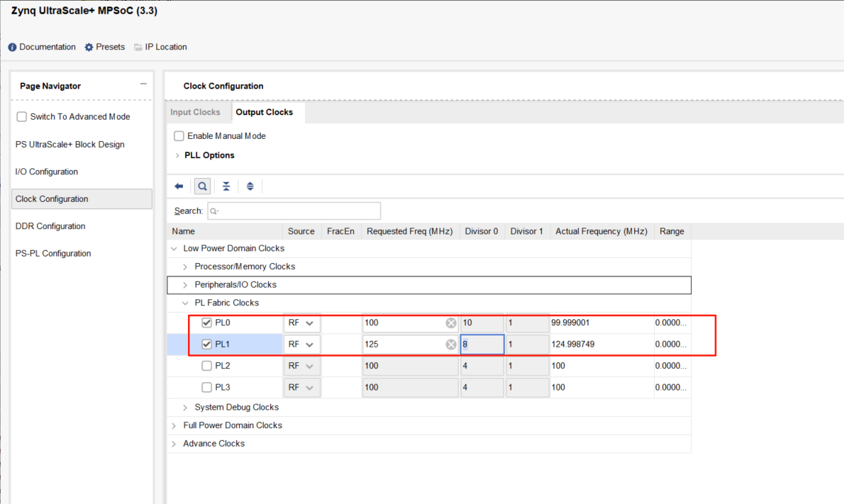
Task: Clear the PL1 requested frequency value
Action: tap(451, 345)
